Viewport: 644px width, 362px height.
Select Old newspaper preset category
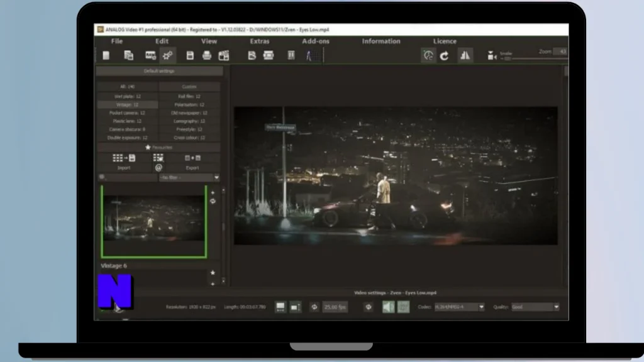[189, 113]
